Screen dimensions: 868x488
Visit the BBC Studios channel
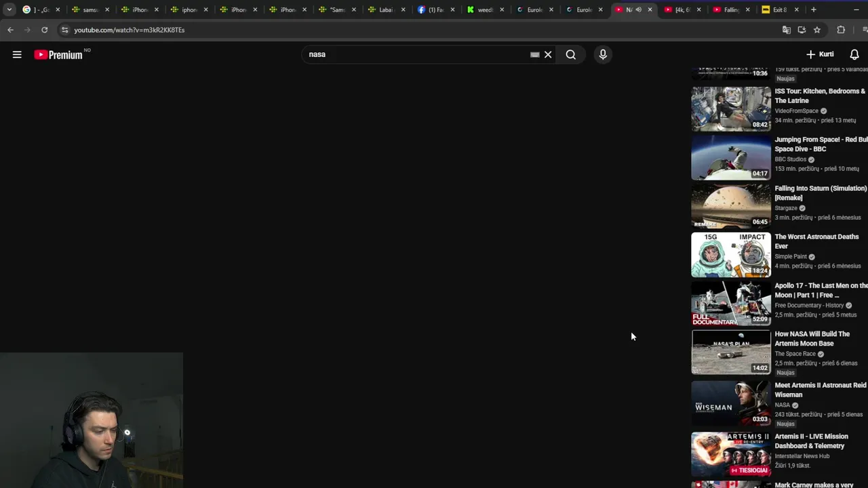[790, 159]
